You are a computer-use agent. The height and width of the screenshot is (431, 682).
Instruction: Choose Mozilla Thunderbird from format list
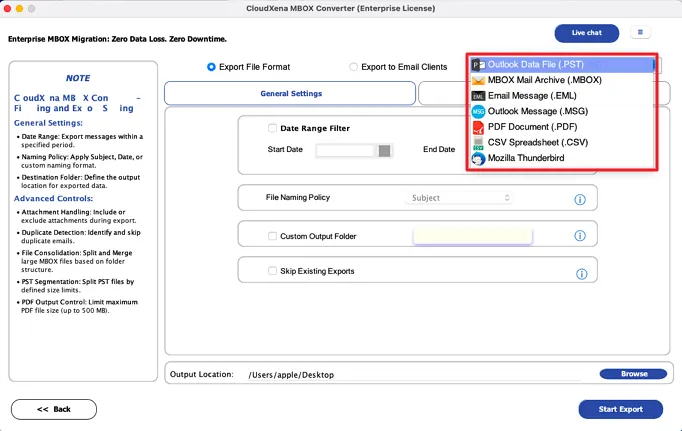(x=562, y=159)
